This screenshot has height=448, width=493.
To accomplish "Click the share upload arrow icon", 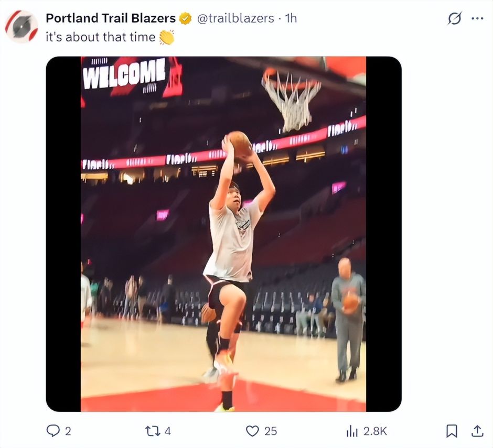I will (x=477, y=431).
